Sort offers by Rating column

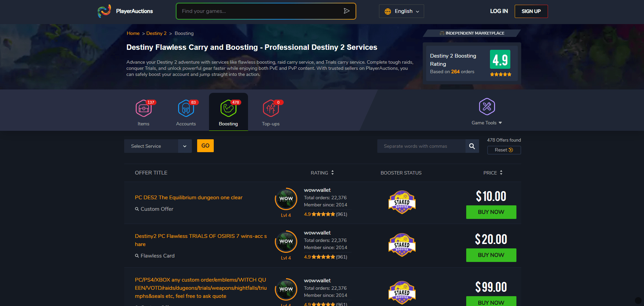point(322,173)
